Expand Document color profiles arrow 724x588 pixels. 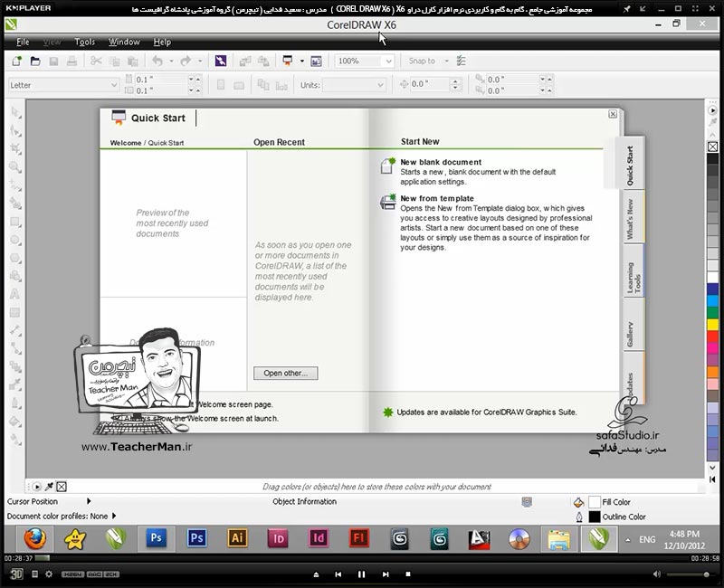pyautogui.click(x=114, y=516)
